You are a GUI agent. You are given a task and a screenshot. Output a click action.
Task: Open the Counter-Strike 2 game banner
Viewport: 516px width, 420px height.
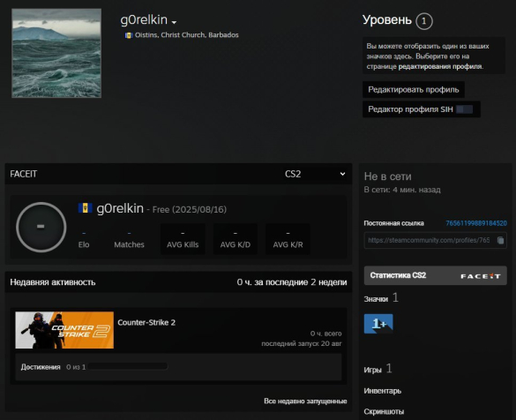pyautogui.click(x=64, y=330)
